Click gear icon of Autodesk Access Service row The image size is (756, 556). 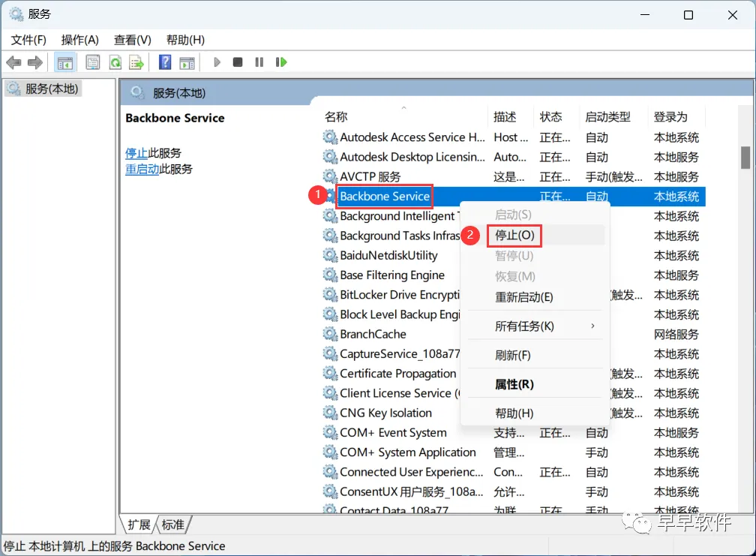coord(330,137)
